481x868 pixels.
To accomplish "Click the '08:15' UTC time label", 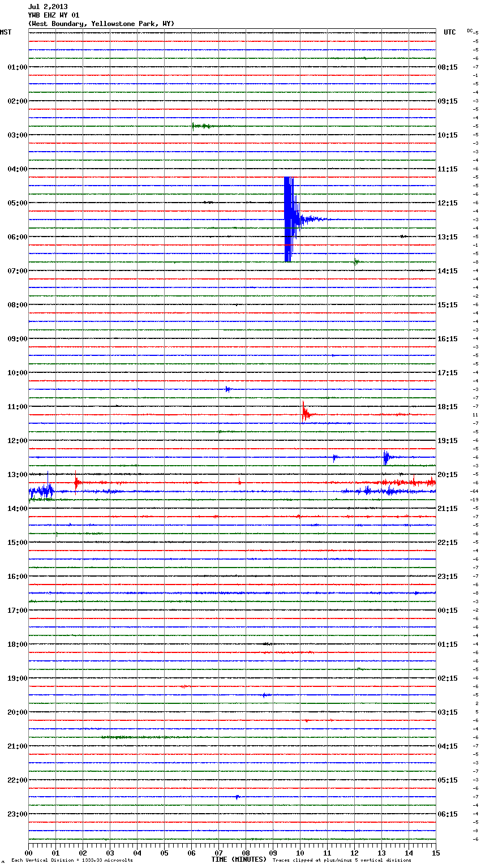I will 448,67.
